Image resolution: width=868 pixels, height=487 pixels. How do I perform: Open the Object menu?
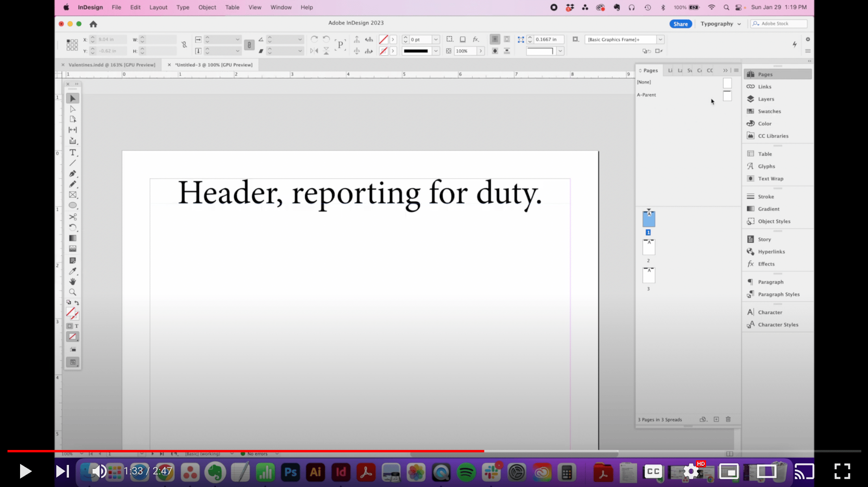pos(207,7)
